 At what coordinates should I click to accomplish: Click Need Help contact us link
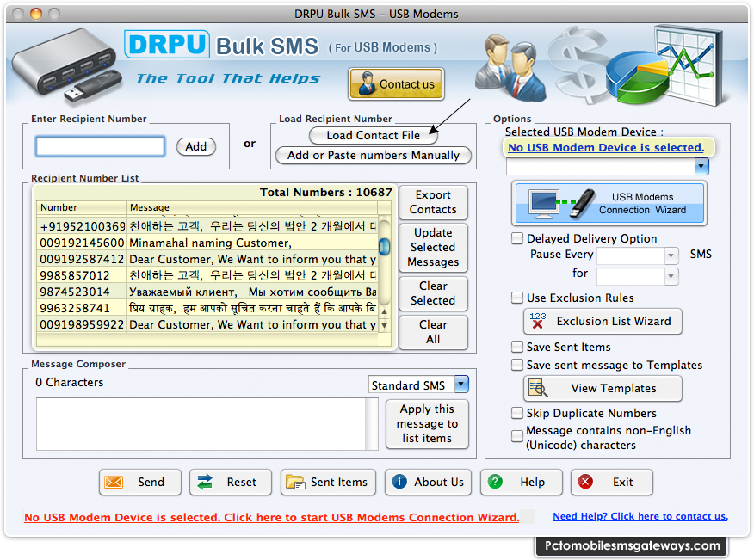pos(640,516)
